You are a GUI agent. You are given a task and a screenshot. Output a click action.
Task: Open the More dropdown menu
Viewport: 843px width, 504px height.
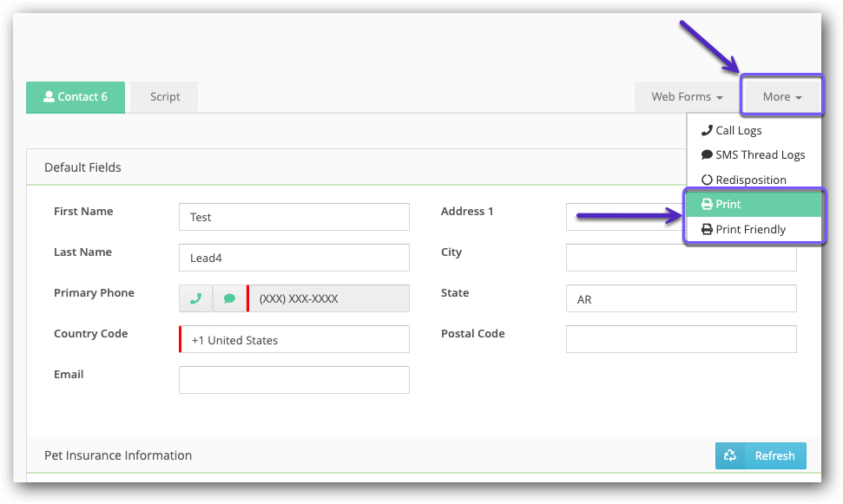point(780,96)
